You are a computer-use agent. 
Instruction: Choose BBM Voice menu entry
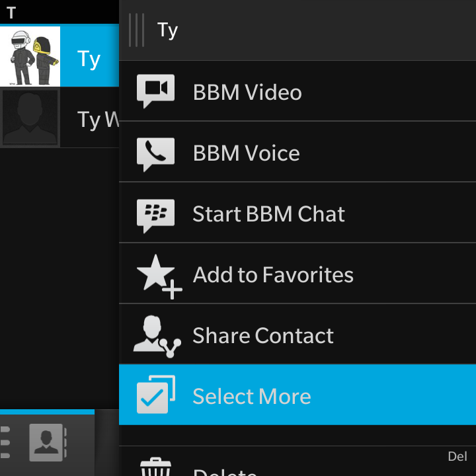297,152
